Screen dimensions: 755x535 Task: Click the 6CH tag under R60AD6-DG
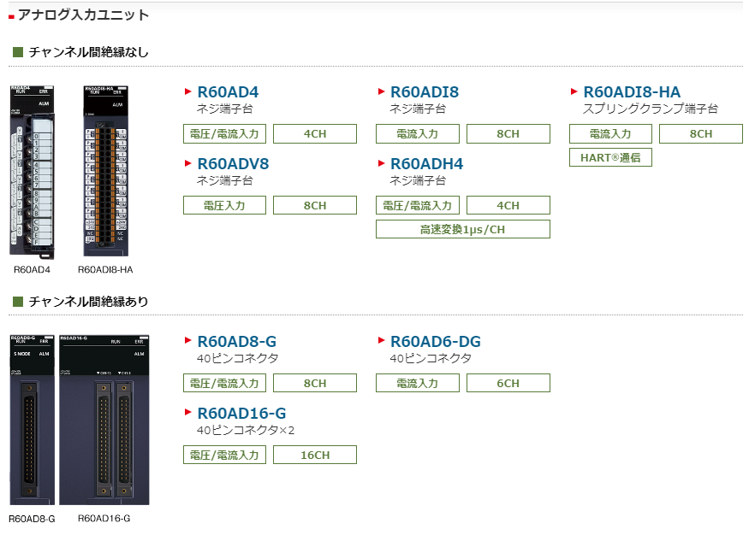(507, 383)
